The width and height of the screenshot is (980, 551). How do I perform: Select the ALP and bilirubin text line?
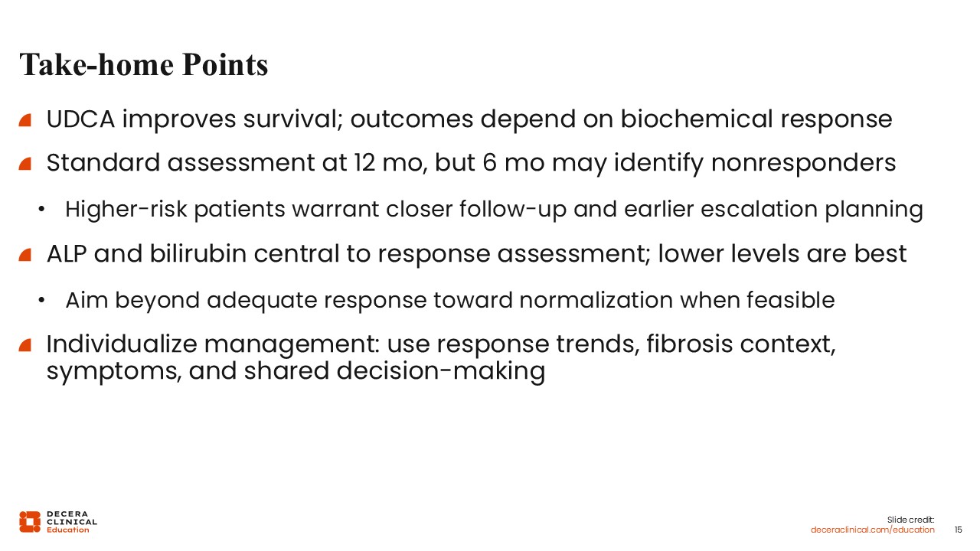[476, 254]
